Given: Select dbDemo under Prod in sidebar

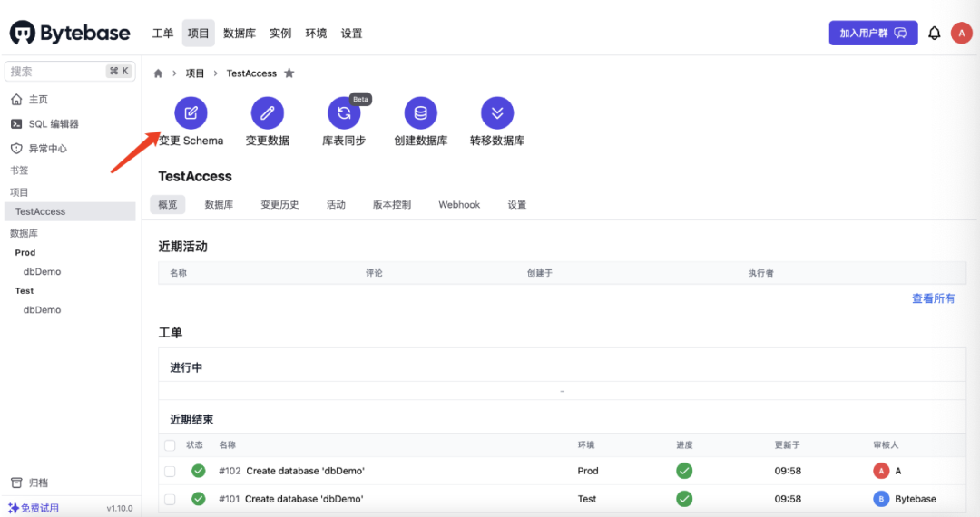Looking at the screenshot, I should click(42, 271).
